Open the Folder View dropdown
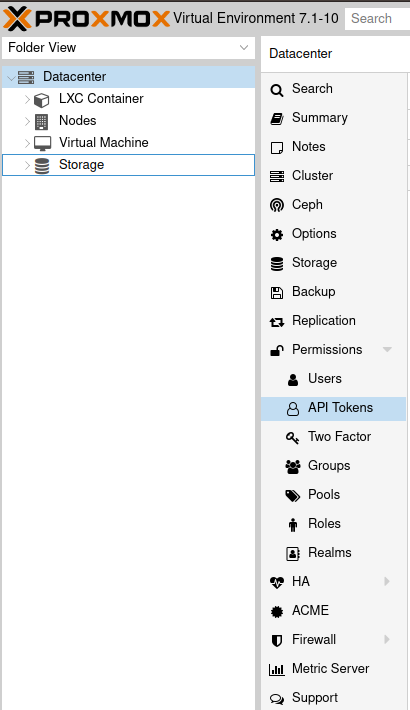The height and width of the screenshot is (710, 410). coord(244,48)
